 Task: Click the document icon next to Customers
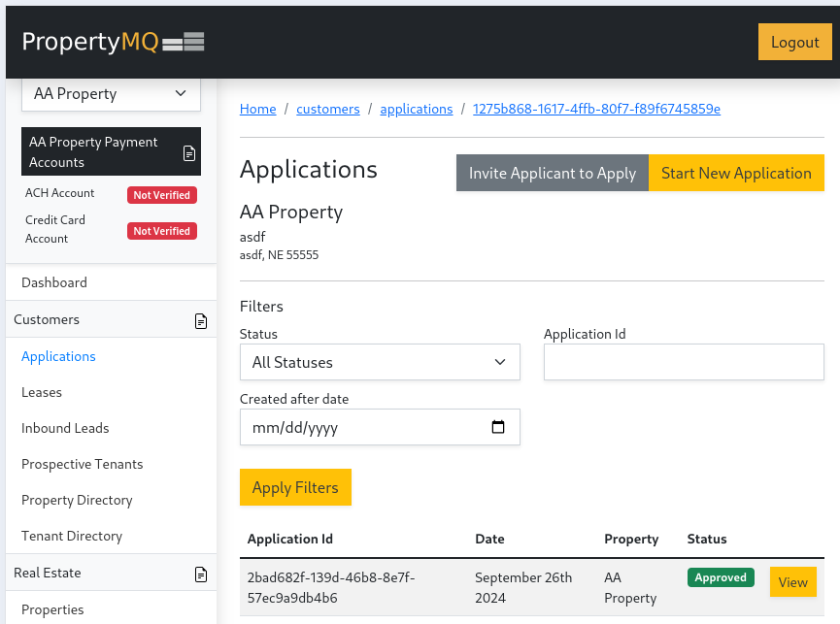click(x=201, y=320)
